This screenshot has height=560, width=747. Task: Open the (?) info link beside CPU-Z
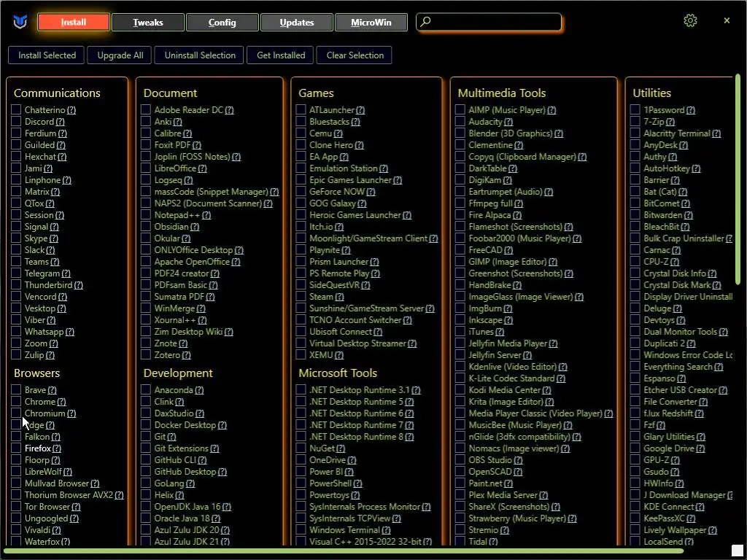[675, 262]
